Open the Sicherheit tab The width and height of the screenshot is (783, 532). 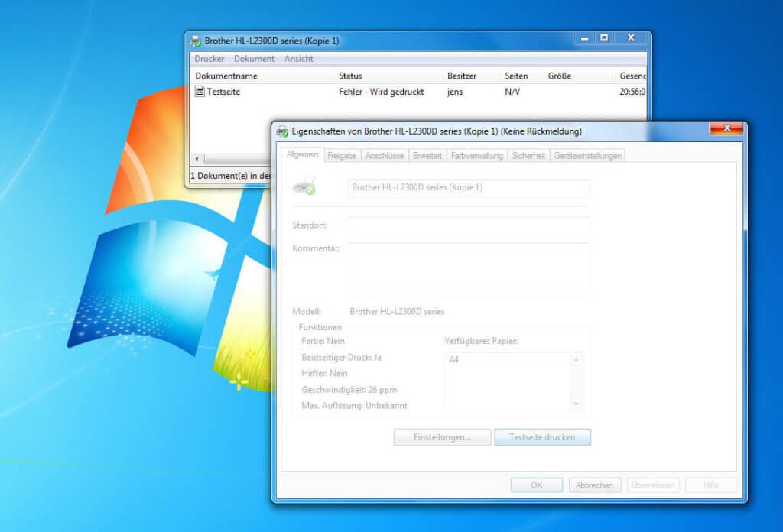tap(528, 155)
